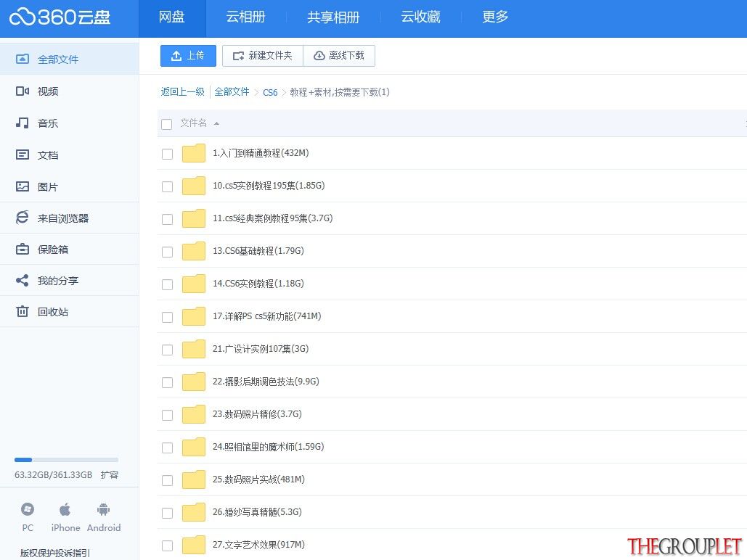The image size is (747, 560).
Task: Click the 文档 document icon
Action: point(23,155)
